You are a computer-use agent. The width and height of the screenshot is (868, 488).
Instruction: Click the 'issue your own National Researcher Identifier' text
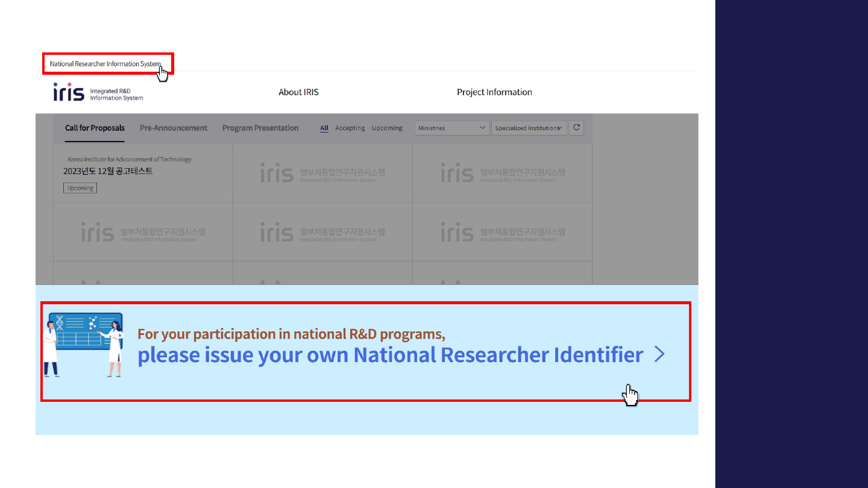coord(390,355)
